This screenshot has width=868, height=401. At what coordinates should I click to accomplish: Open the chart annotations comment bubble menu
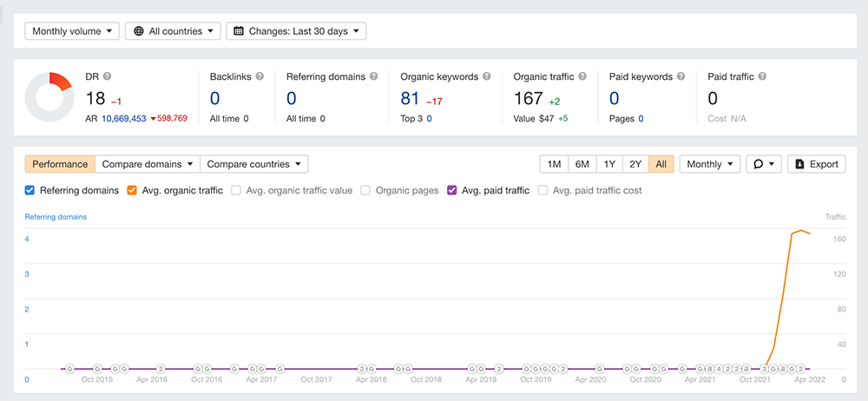click(764, 164)
